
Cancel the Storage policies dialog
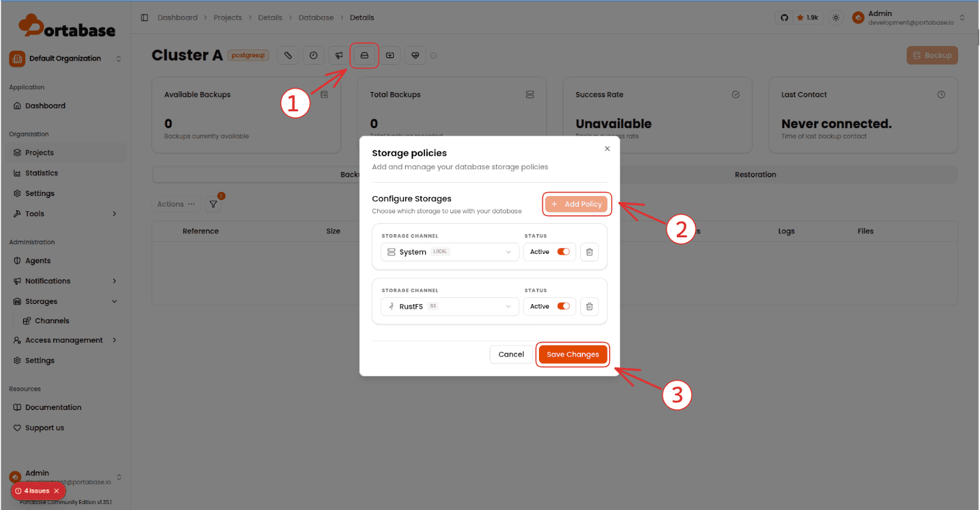511,355
